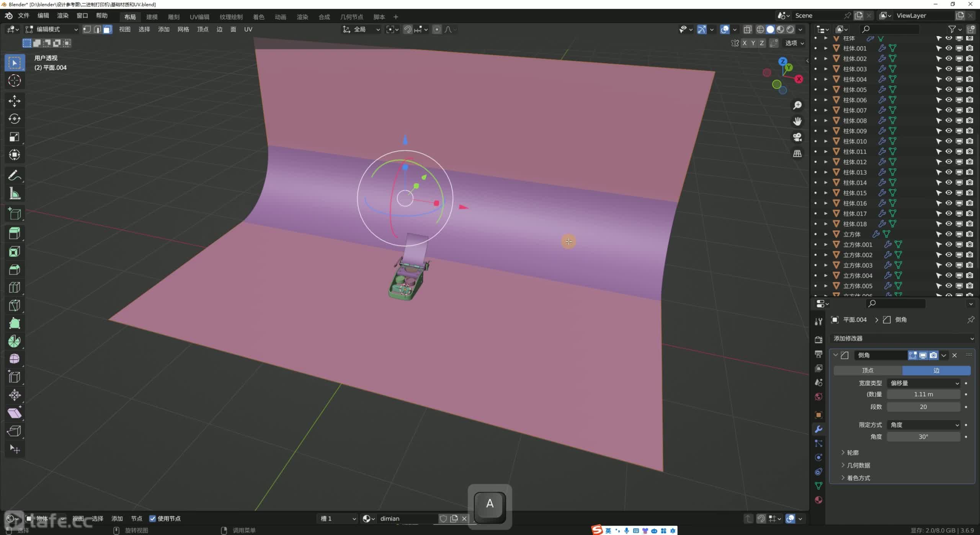Image resolution: width=980 pixels, height=535 pixels.
Task: Select 立方体.003 in the outliner
Action: click(857, 265)
